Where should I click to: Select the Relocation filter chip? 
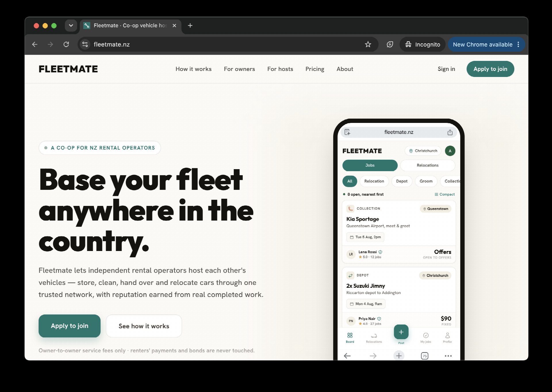[374, 181]
